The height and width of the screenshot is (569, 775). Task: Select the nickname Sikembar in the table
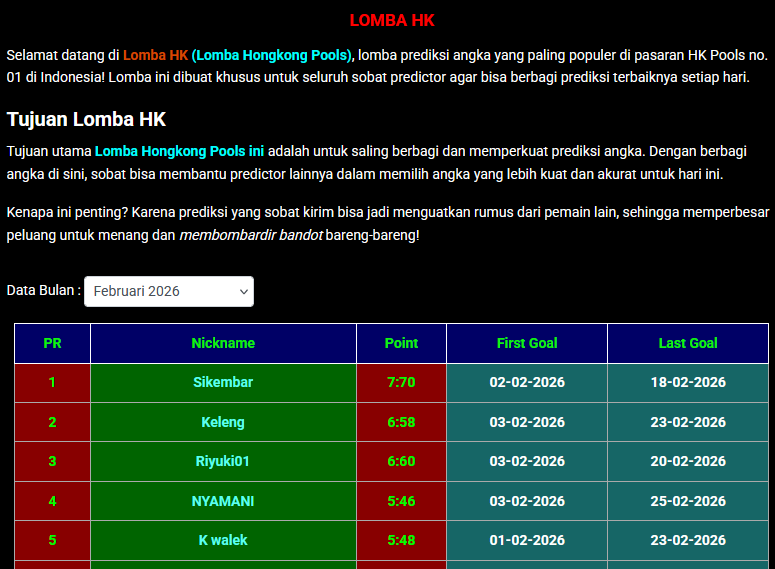[223, 382]
